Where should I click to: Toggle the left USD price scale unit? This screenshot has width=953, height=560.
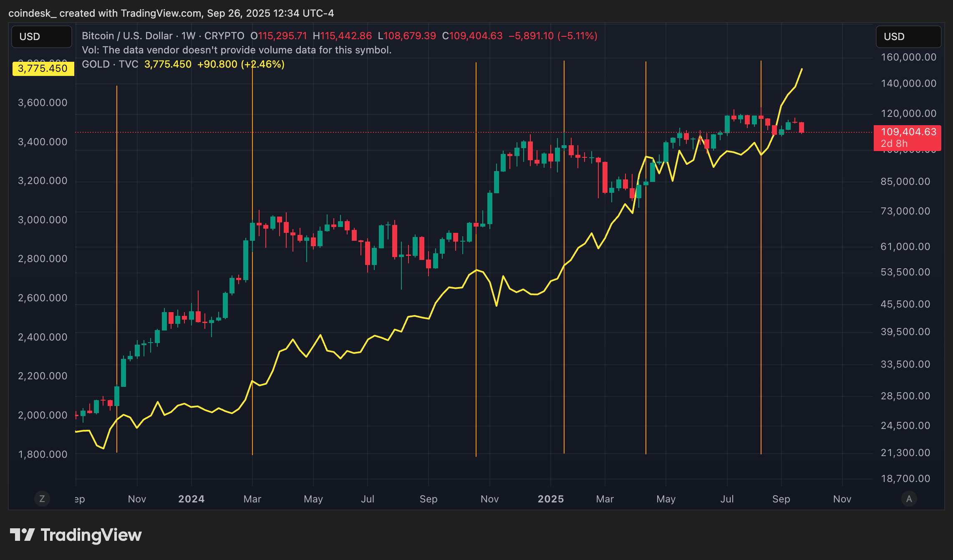[x=41, y=37]
